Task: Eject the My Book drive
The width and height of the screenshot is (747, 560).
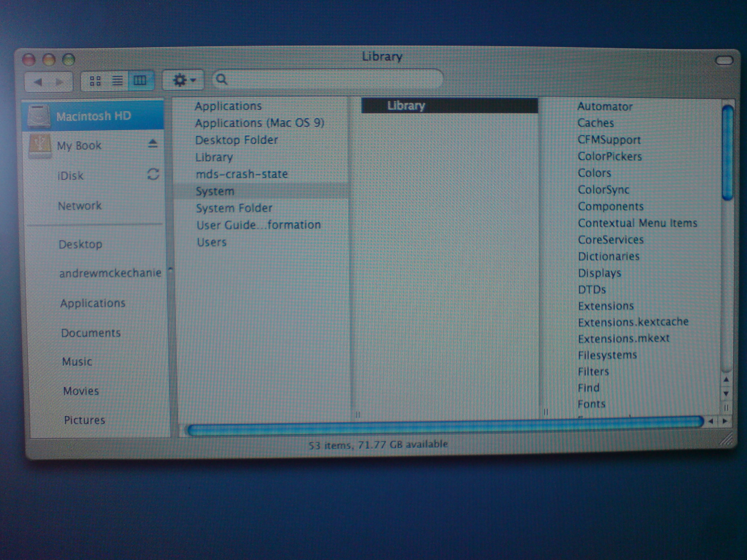Action: click(x=153, y=144)
